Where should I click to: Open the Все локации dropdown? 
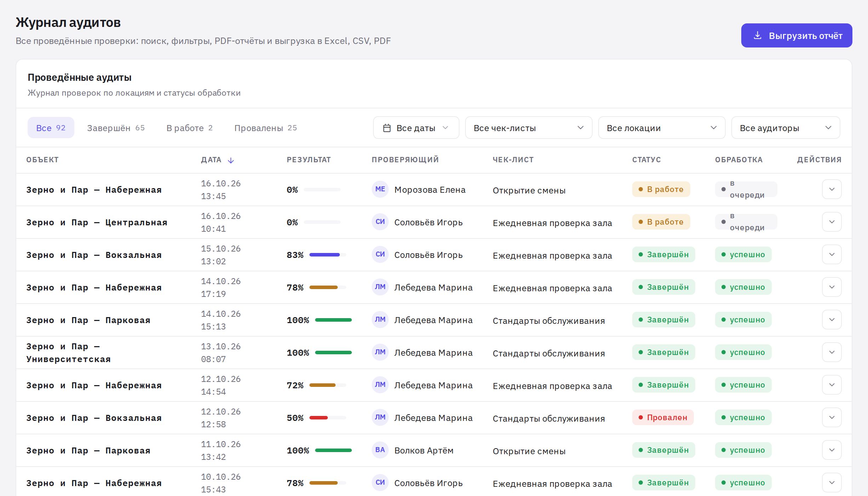tap(662, 128)
